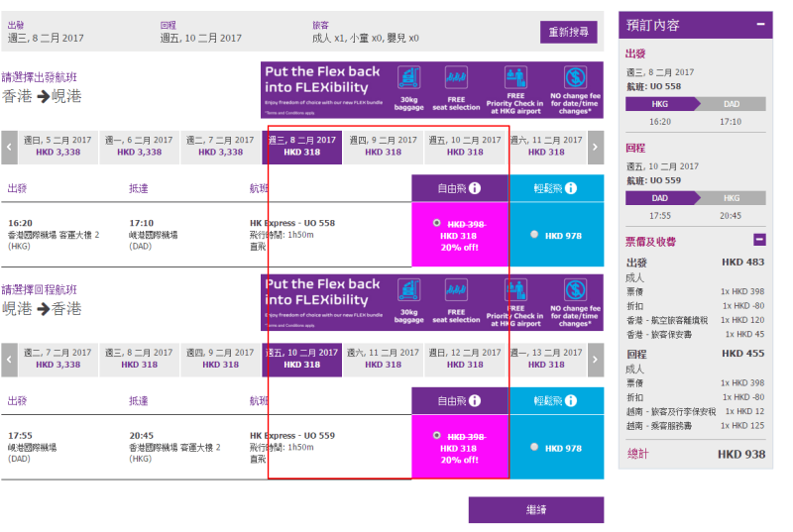Collapse the 預訂內容 booking summary panel
The height and width of the screenshot is (532, 793).
click(x=760, y=24)
